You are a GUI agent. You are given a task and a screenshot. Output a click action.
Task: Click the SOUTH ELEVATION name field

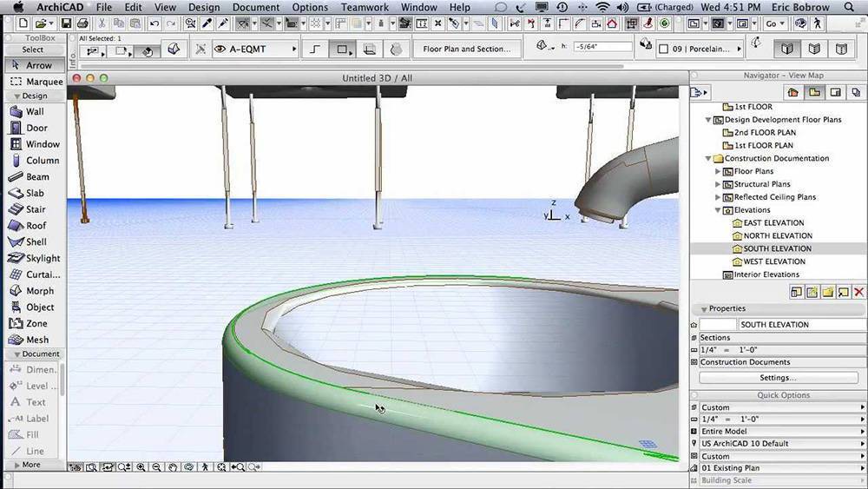coord(799,325)
